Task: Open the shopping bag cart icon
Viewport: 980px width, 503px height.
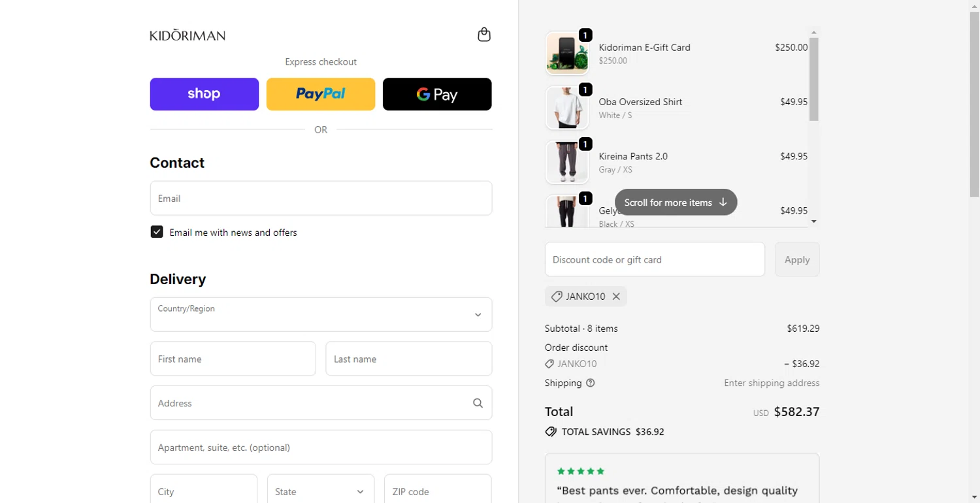Action: (x=484, y=35)
